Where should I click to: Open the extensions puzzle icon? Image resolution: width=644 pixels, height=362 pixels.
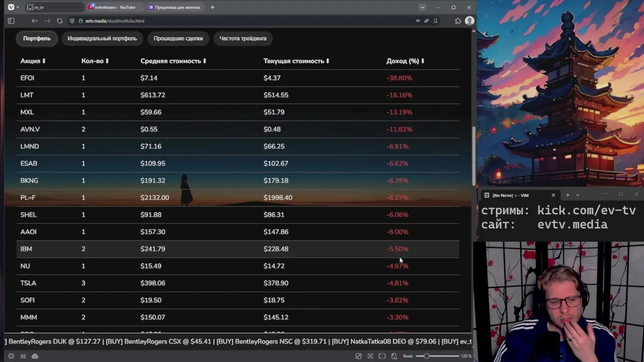tap(458, 21)
